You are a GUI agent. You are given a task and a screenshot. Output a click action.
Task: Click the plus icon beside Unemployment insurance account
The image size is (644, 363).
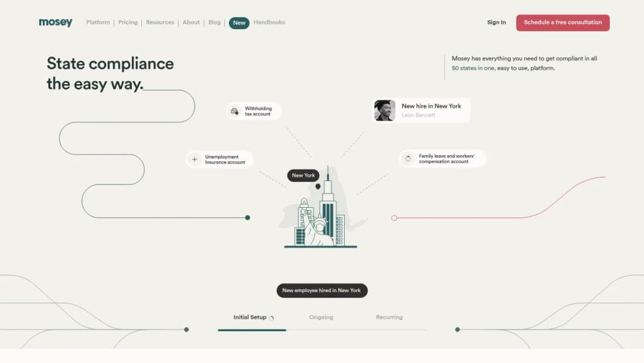pos(194,159)
